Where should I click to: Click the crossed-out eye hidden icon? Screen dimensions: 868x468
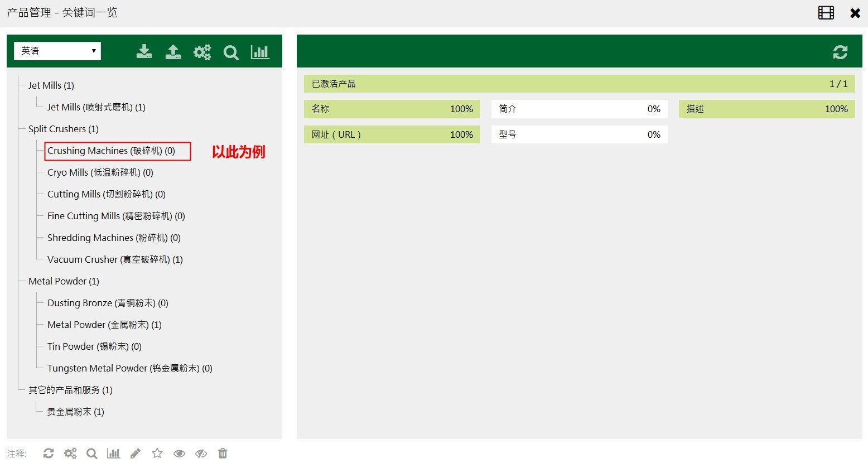pyautogui.click(x=201, y=453)
